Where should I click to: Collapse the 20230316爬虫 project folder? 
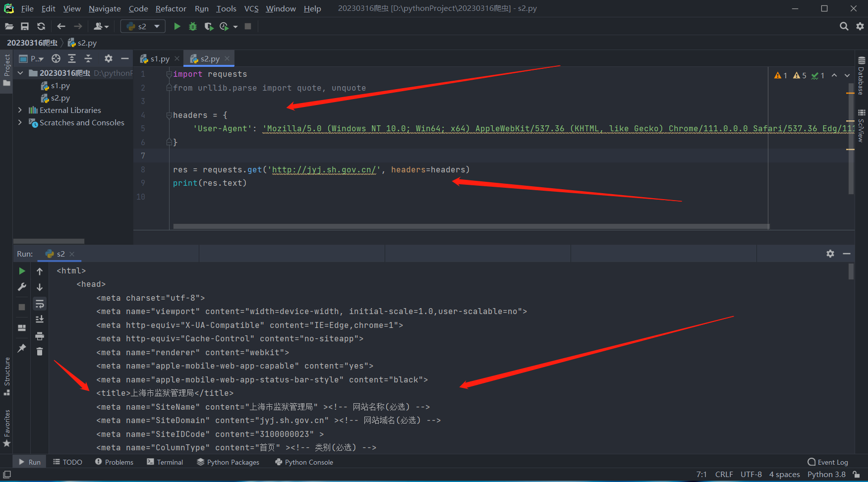[x=20, y=73]
